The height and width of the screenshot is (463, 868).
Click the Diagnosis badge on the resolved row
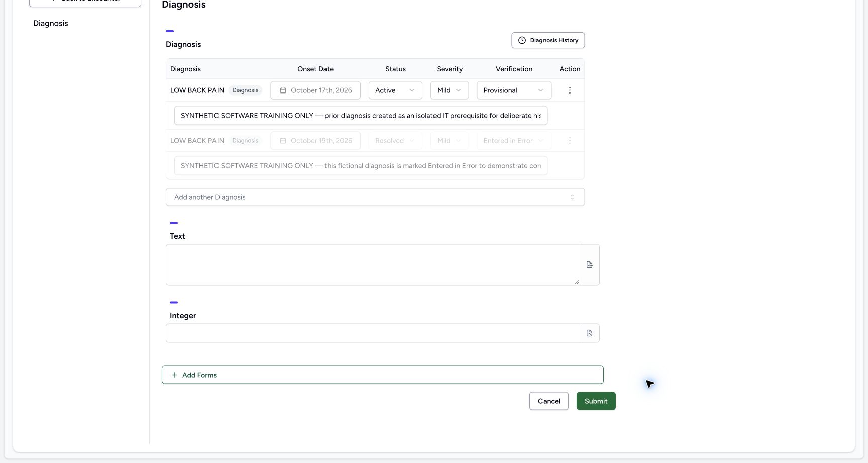click(245, 141)
